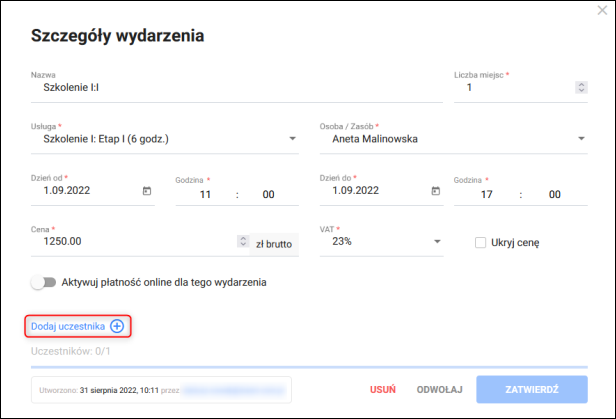The image size is (616, 419).
Task: Click the start hour field showing 11
Action: coord(204,194)
